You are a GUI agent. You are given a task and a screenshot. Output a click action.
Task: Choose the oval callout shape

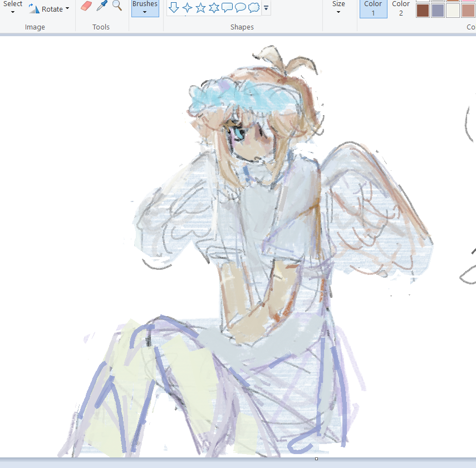[x=241, y=8]
